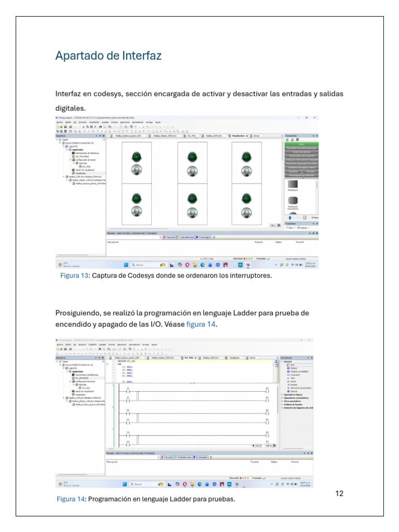Collapse General toolbox section in Figura 14
Viewport: 399px width, 532px height.
coord(282,362)
